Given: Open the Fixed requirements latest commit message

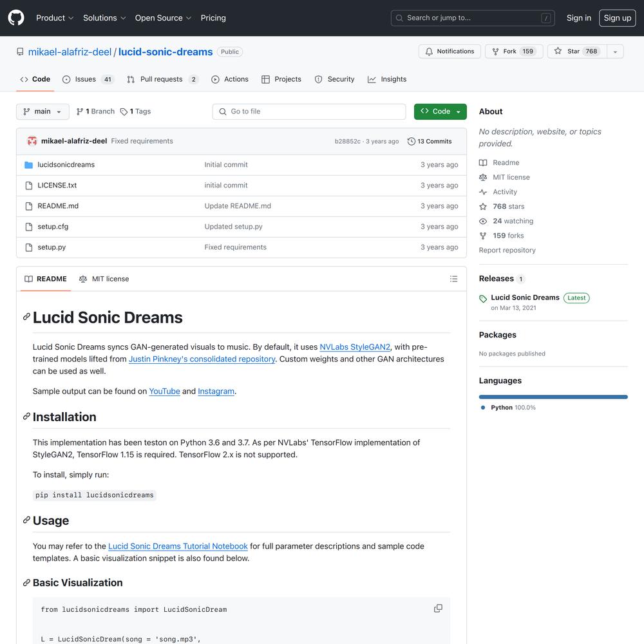Looking at the screenshot, I should pos(142,141).
